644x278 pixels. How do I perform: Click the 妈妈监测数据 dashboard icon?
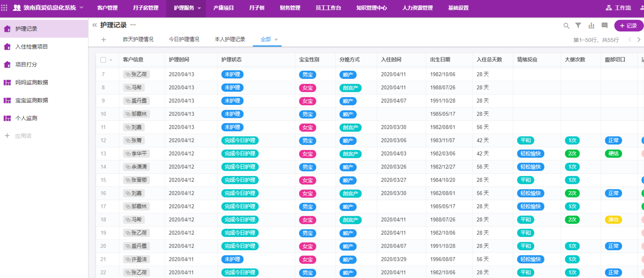[7, 82]
